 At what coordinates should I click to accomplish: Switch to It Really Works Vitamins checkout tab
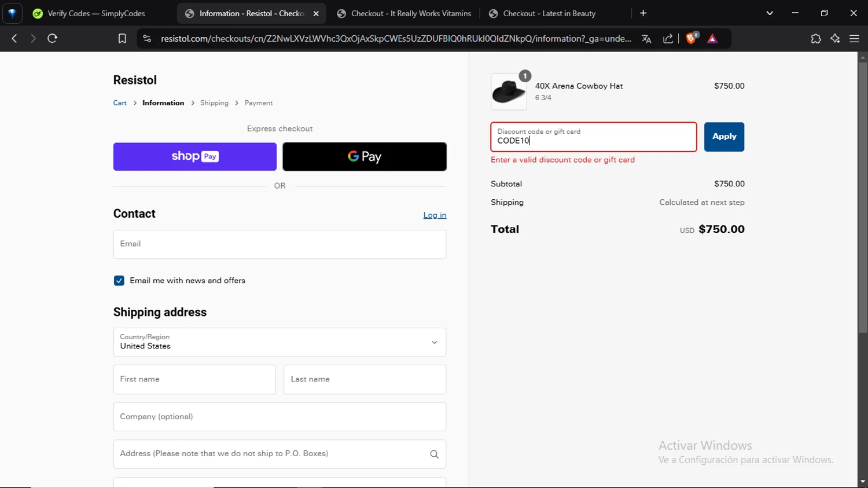(x=404, y=13)
